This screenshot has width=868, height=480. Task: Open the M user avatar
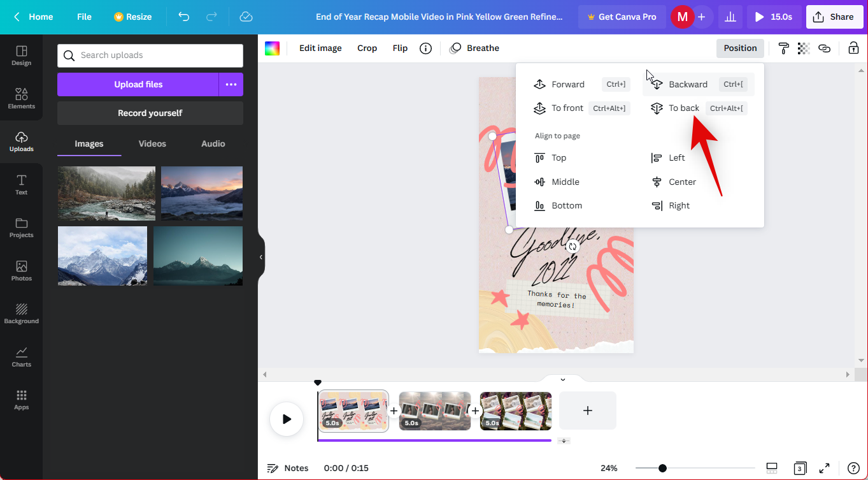pos(682,17)
